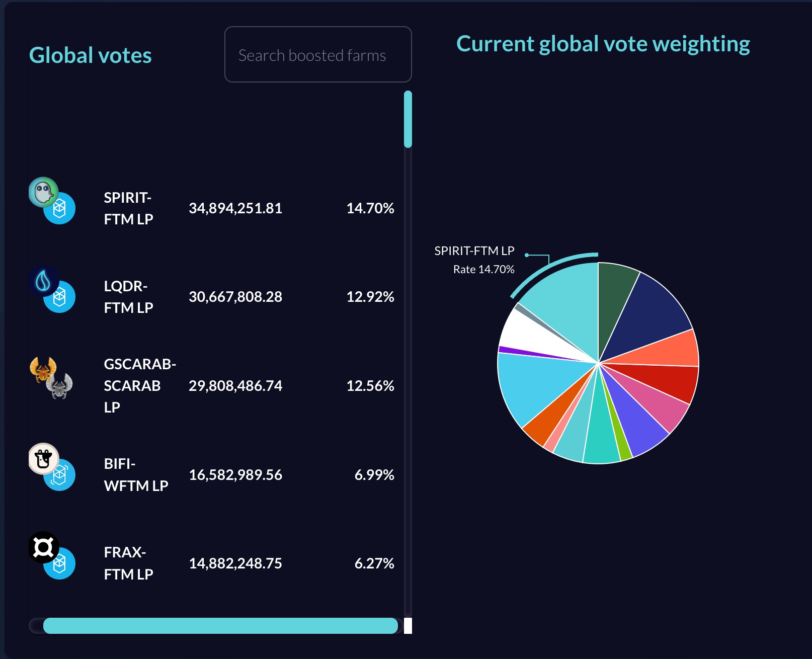Click FTM icon beside FRAX-FTM LP
812x659 pixels.
coord(60,563)
